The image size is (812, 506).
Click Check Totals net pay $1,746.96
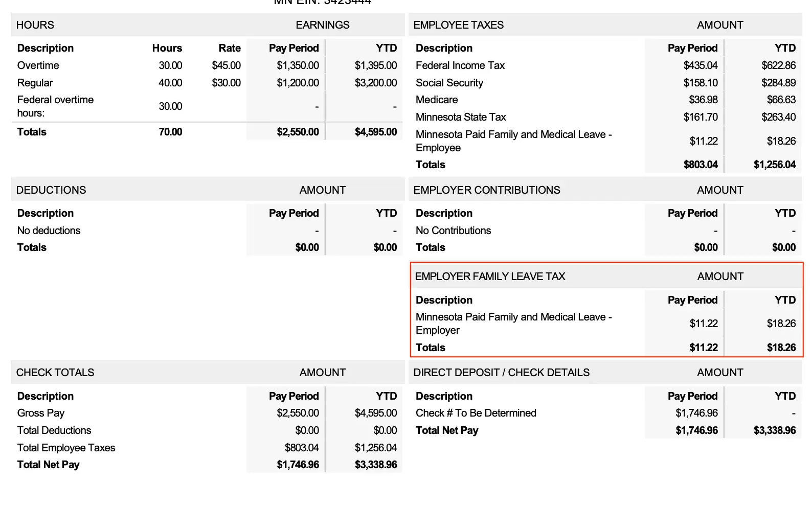coord(298,465)
